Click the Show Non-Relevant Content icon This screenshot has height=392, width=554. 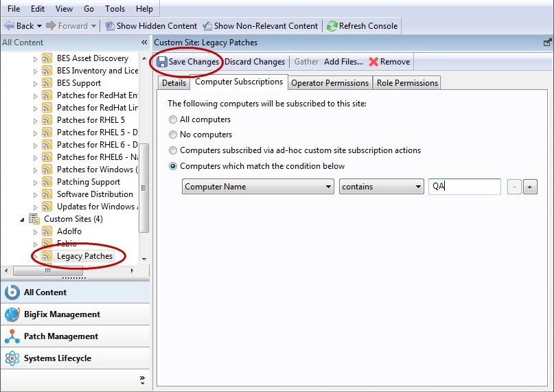[207, 26]
